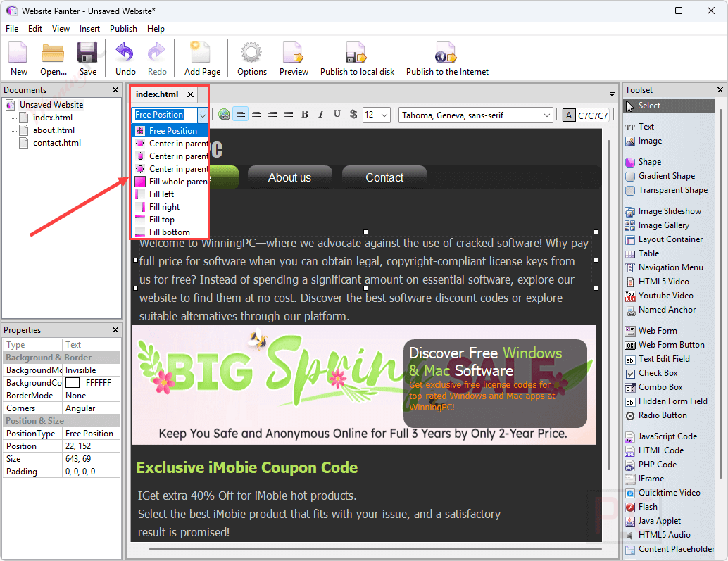The image size is (728, 561).
Task: Open a website with the Open folder icon
Action: (x=53, y=58)
